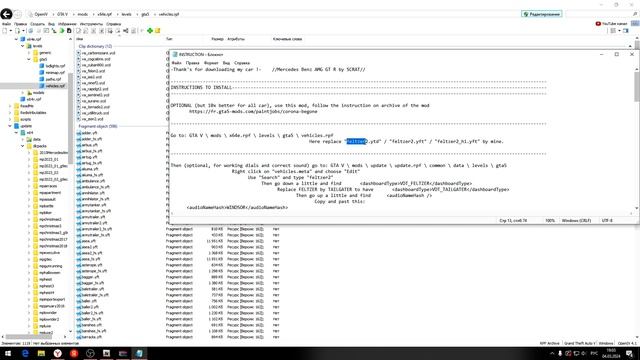Click the GTA V breadcrumb in address bar
Viewport: 640px width, 360px height.
[x=62, y=14]
